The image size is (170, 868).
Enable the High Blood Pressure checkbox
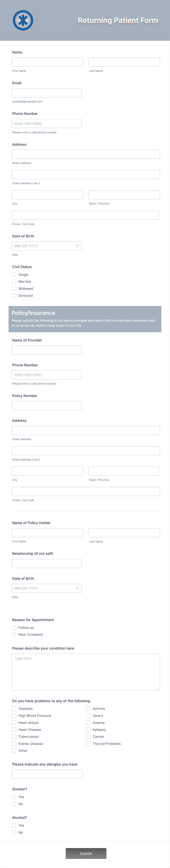14,716
